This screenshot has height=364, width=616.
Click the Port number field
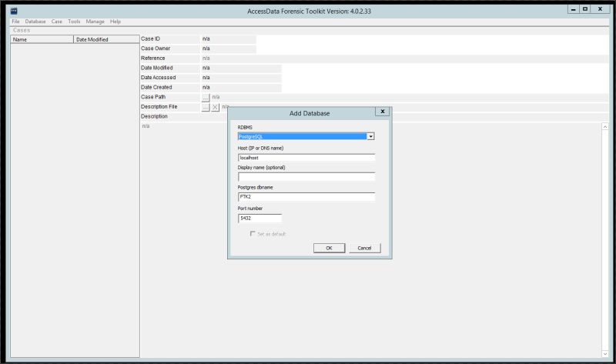[x=259, y=218]
